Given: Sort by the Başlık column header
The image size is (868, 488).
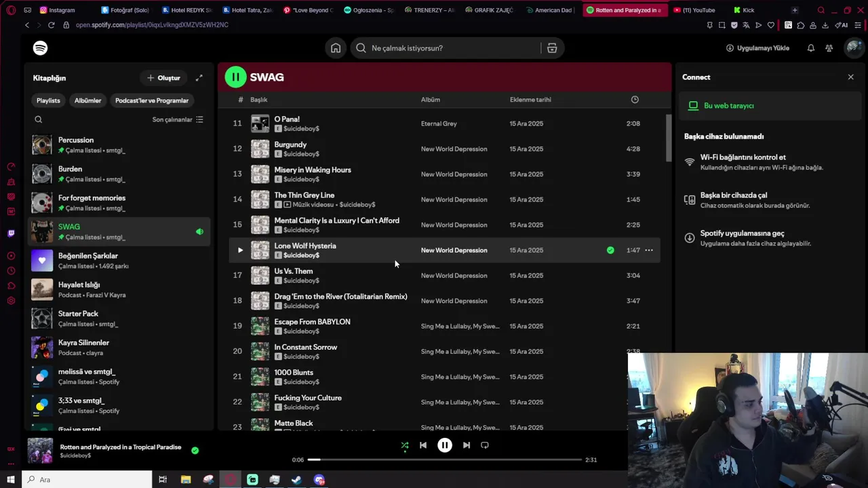Looking at the screenshot, I should (259, 100).
